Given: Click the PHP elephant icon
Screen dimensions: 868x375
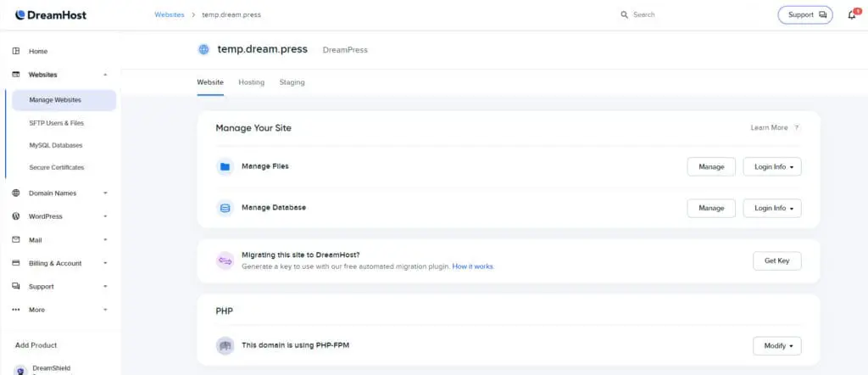Looking at the screenshot, I should [225, 345].
